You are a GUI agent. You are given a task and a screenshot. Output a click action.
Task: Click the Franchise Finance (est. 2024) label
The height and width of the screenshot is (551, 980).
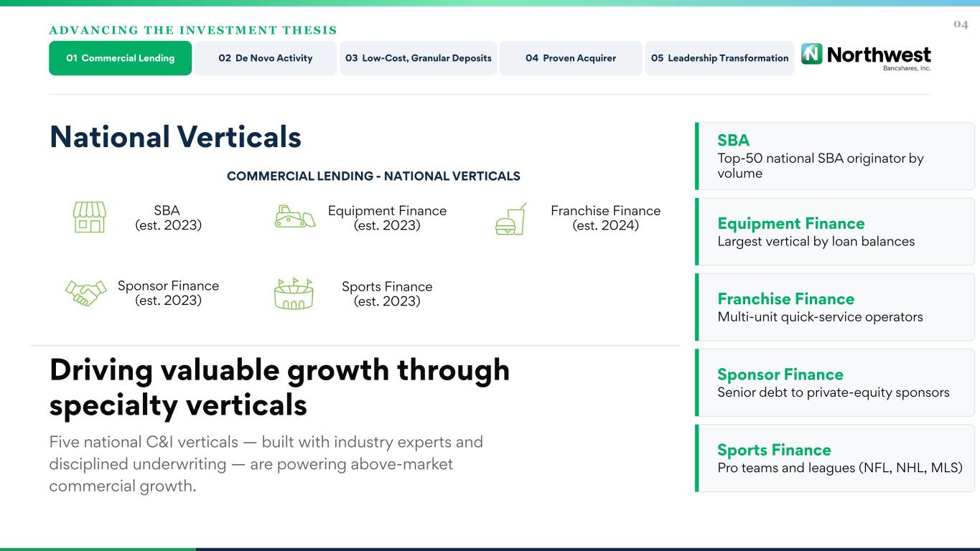coord(605,217)
